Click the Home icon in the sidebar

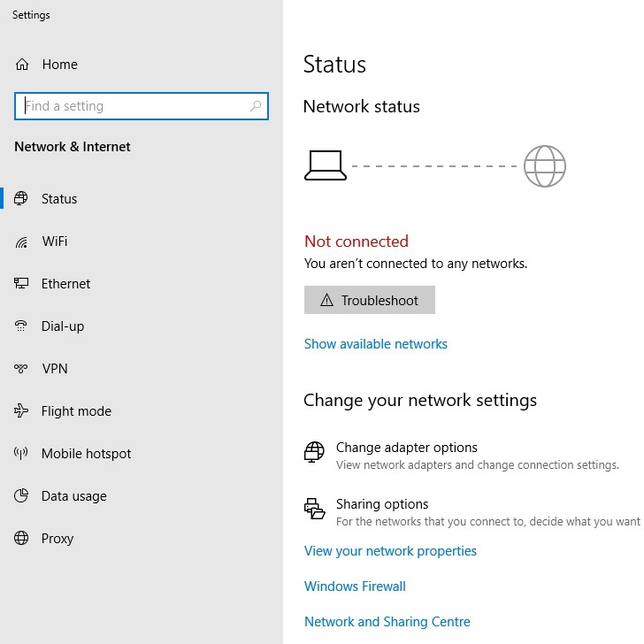coord(22,65)
